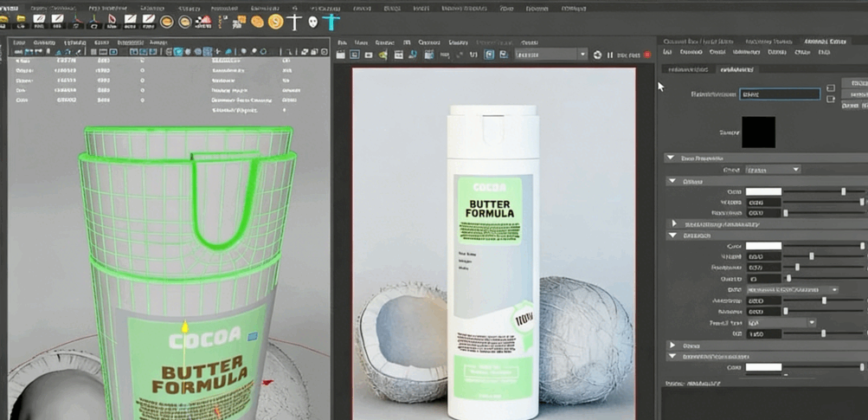Viewport: 868px width, 420px height.
Task: Toggle the highlighted blue icon in Render View toolbar
Action: click(x=490, y=55)
